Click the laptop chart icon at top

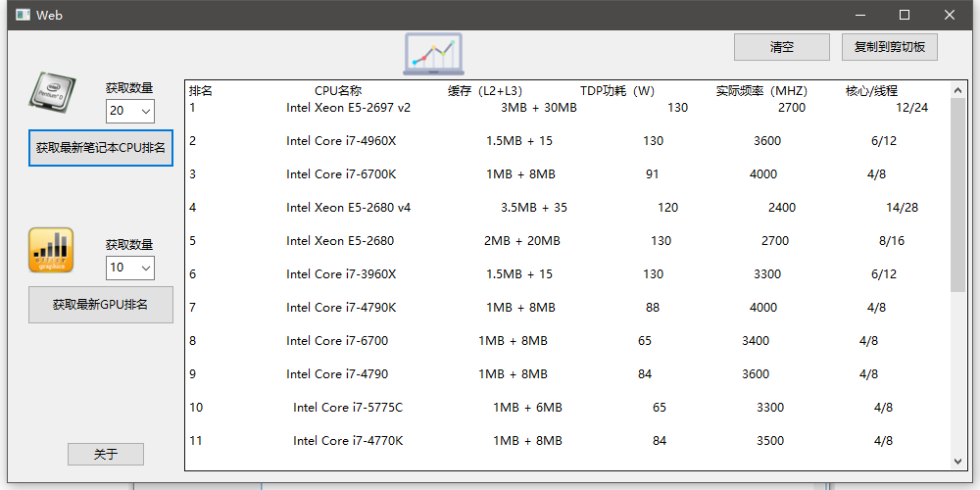coord(433,54)
